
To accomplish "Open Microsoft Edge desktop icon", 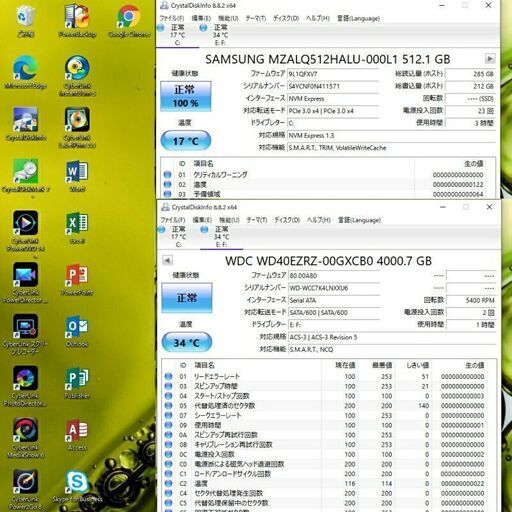I will [x=26, y=72].
